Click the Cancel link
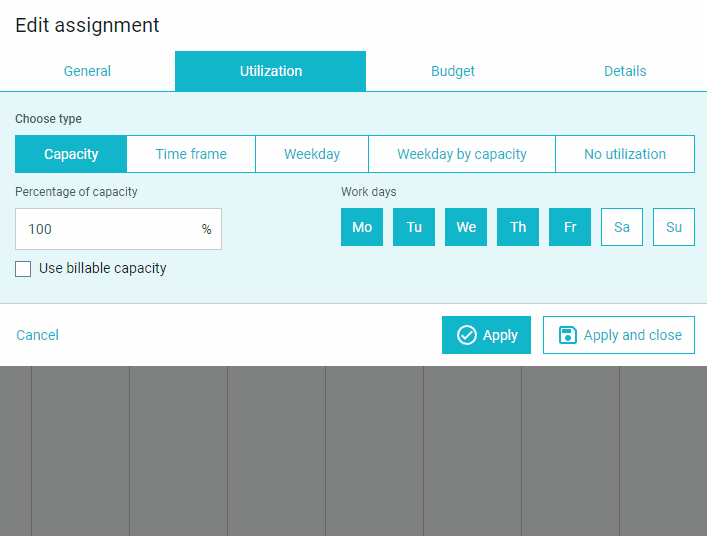This screenshot has height=536, width=707. coord(37,335)
